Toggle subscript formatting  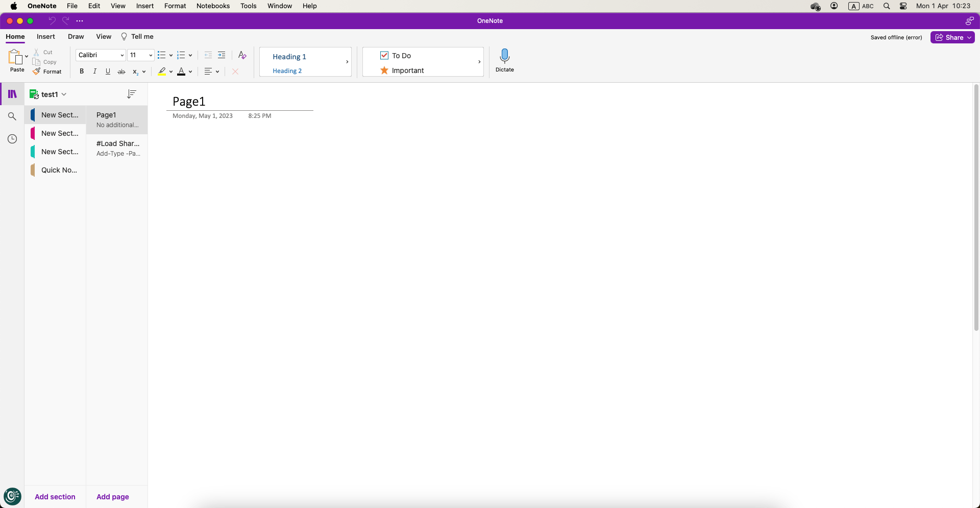point(135,71)
